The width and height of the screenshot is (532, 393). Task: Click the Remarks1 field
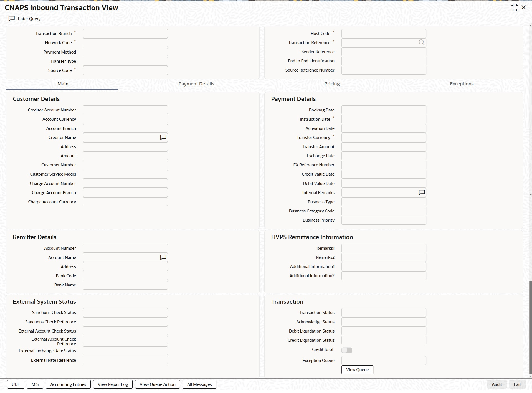(384, 248)
